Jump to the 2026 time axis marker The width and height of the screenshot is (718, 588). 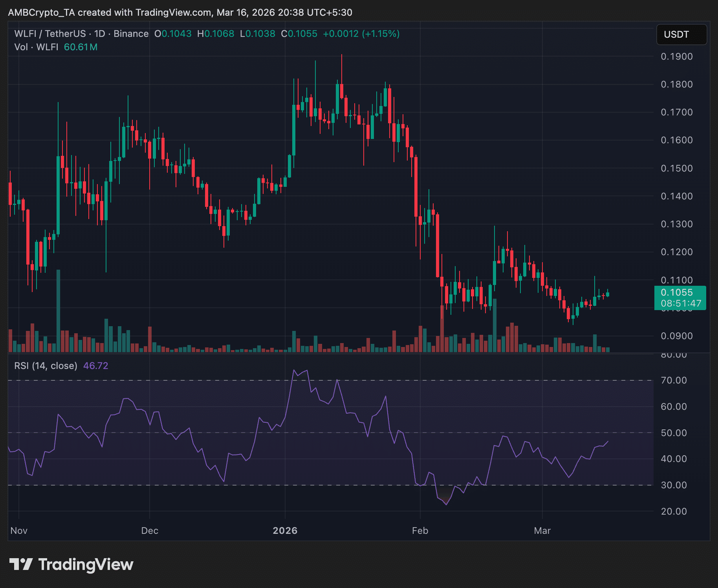285,531
